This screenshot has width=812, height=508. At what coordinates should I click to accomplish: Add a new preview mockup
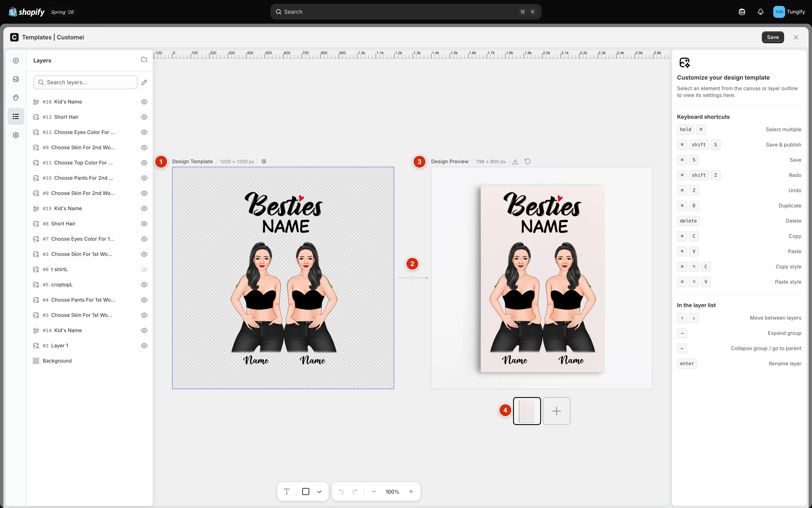tap(557, 411)
